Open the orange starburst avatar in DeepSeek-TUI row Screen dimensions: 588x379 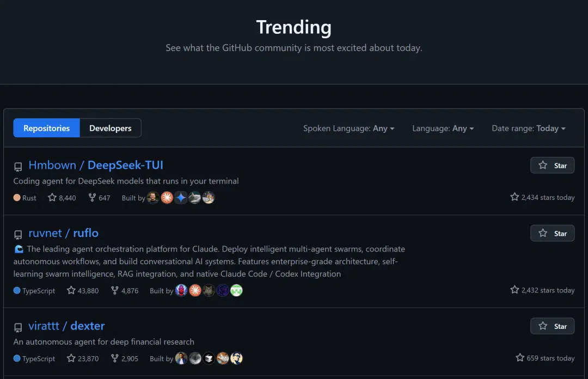(x=167, y=197)
